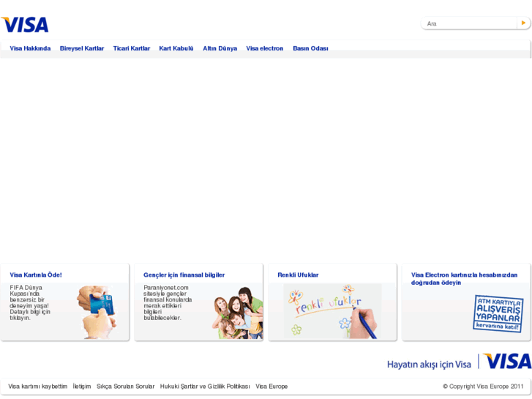Click the group of young people photo
This screenshot has width=532, height=399.
(238, 313)
